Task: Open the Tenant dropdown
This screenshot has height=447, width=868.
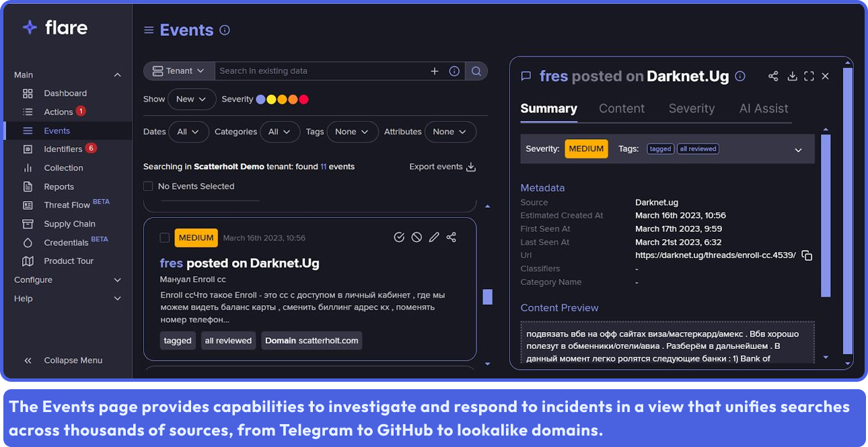Action: click(x=179, y=71)
